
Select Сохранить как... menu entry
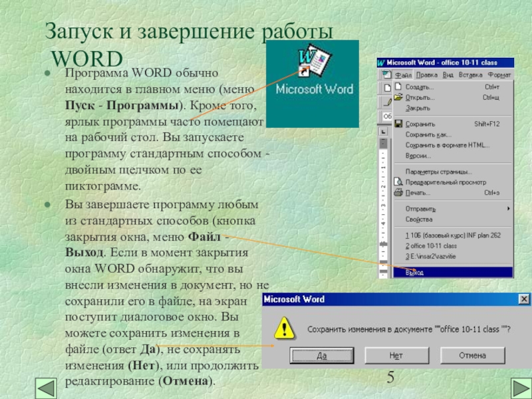coord(453,135)
